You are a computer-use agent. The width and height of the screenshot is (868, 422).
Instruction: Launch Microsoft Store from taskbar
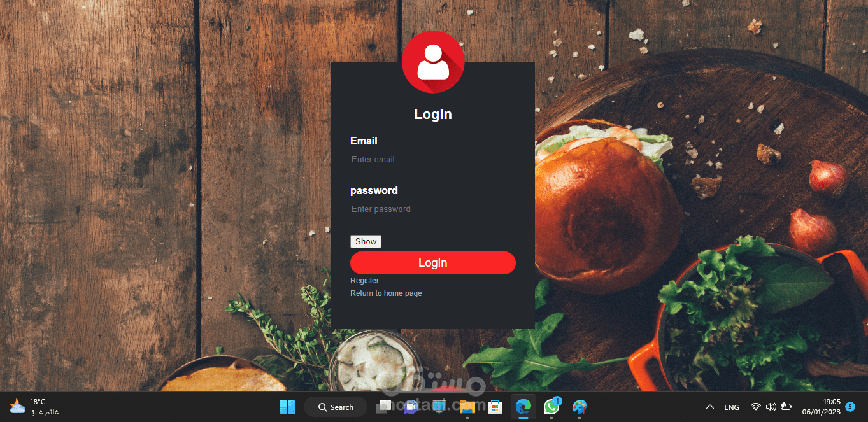tap(495, 407)
